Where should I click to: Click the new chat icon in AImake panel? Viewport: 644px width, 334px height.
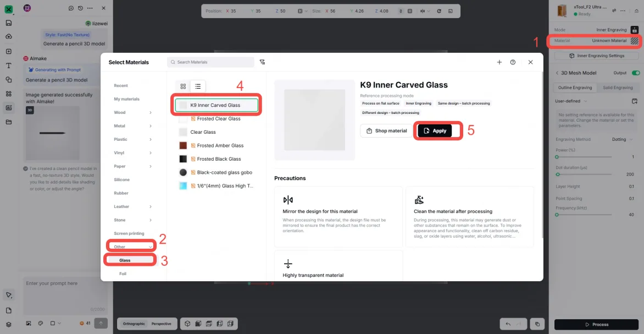(71, 8)
